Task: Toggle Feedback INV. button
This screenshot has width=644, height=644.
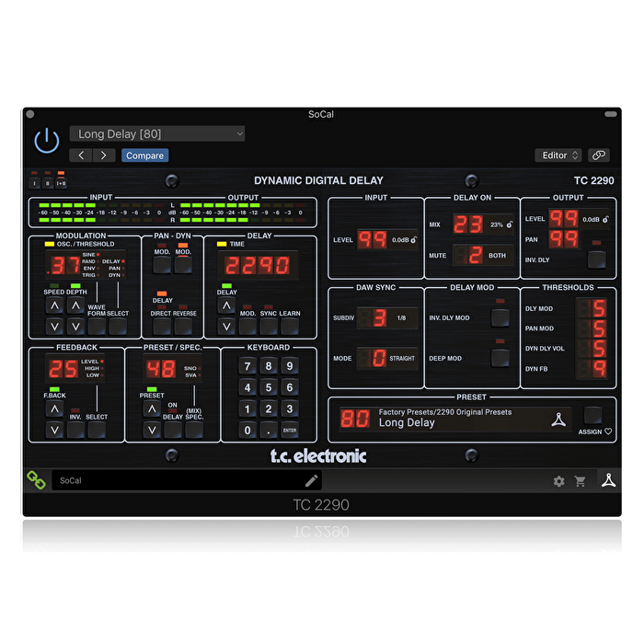Action: [75, 430]
